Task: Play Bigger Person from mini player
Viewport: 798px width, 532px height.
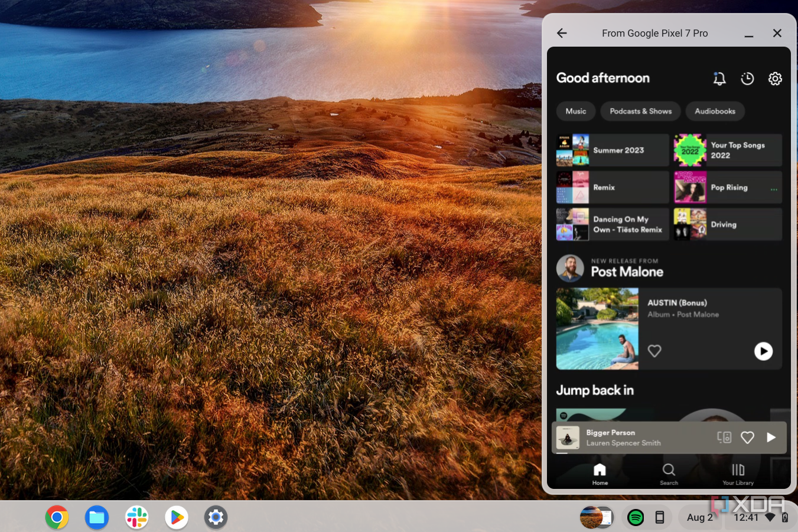Action: tap(771, 438)
